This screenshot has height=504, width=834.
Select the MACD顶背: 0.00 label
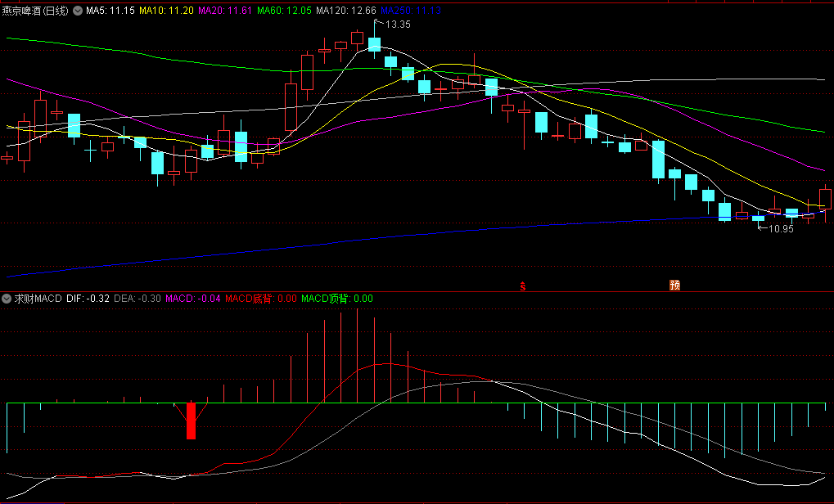pos(337,299)
